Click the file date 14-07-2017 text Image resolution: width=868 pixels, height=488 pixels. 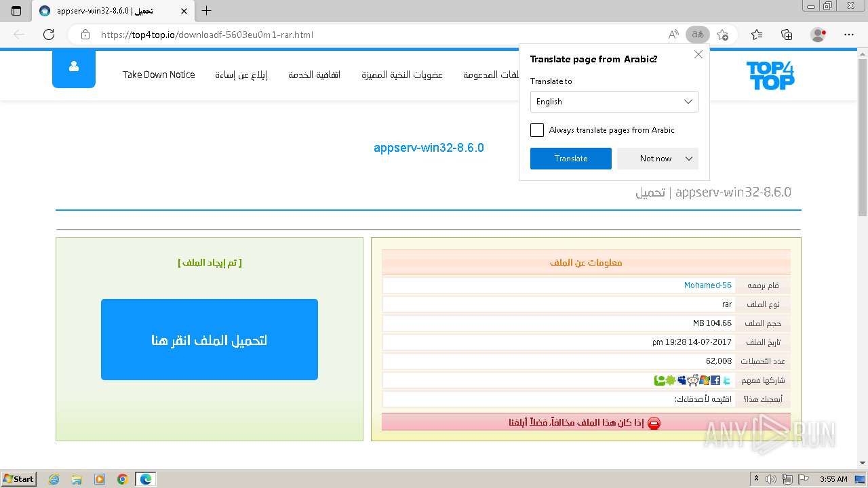(x=692, y=342)
